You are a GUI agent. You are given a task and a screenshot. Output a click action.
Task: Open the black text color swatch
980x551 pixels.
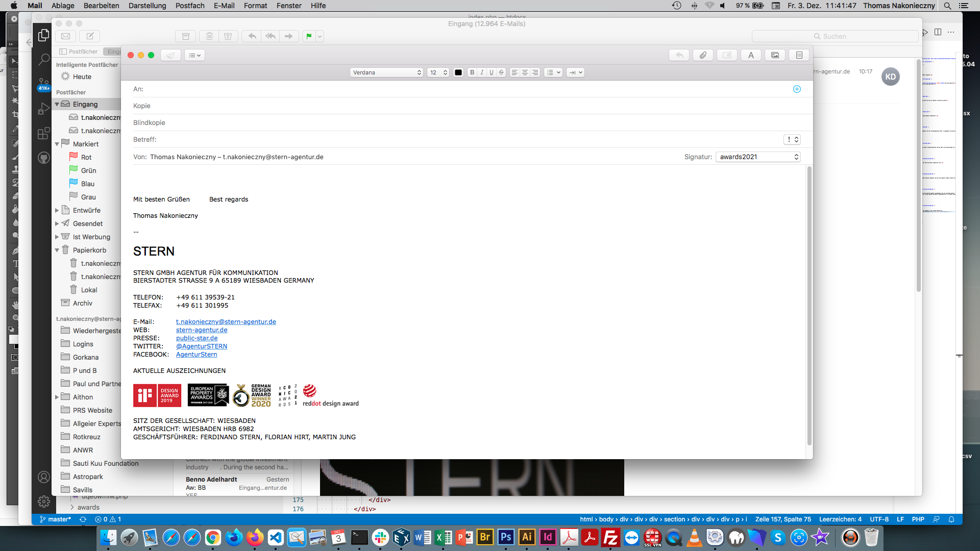pos(458,72)
